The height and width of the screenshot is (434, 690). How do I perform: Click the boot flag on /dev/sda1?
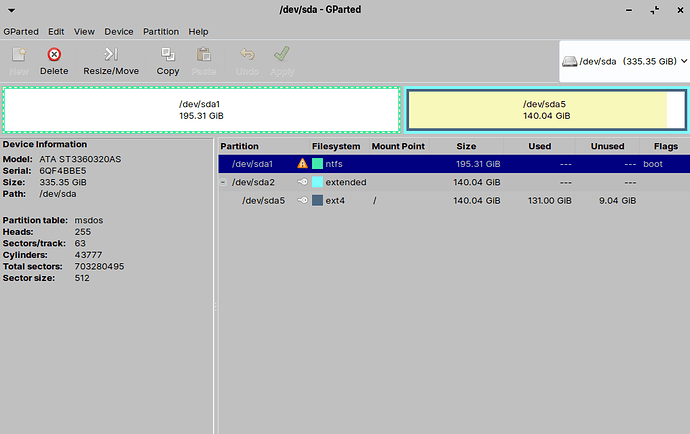(x=653, y=164)
